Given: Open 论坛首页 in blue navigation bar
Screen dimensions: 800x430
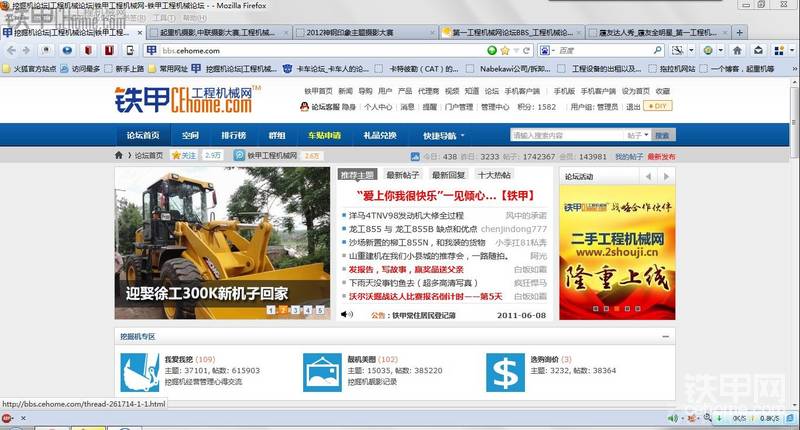Looking at the screenshot, I should [143, 135].
